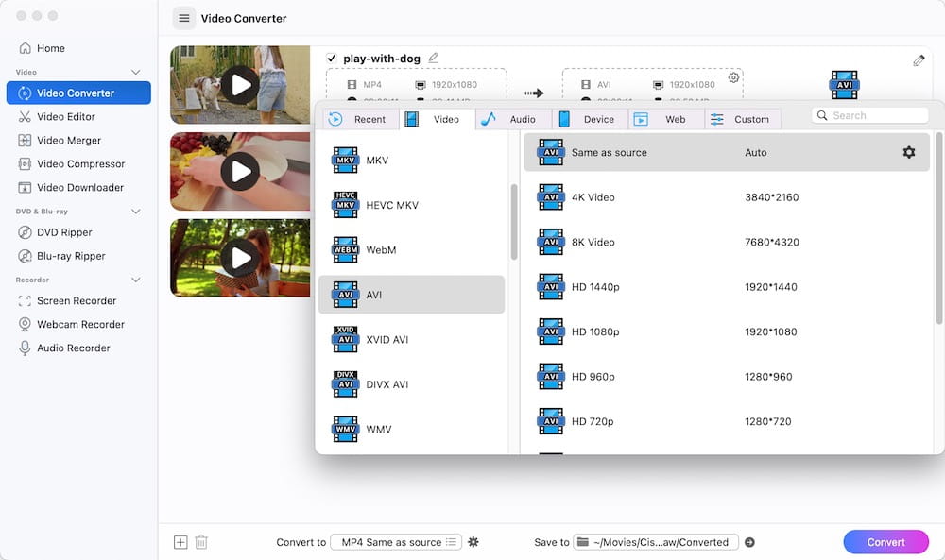Launch DVD Ripper
945x560 pixels.
coord(64,232)
